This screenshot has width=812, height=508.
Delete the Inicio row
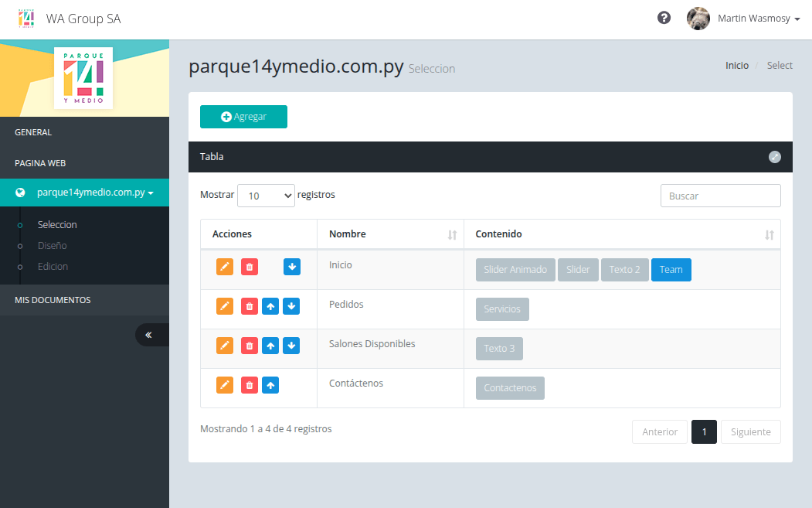click(x=250, y=267)
